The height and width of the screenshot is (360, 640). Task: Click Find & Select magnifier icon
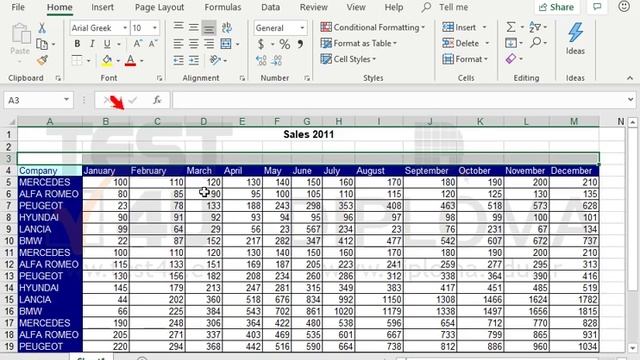click(x=536, y=42)
